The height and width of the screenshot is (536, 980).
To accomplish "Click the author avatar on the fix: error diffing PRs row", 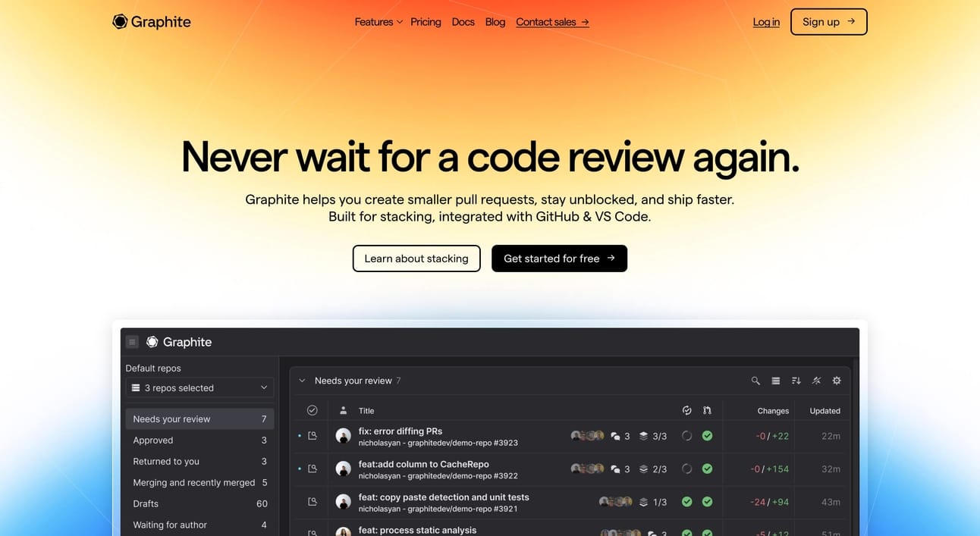I will pos(344,436).
